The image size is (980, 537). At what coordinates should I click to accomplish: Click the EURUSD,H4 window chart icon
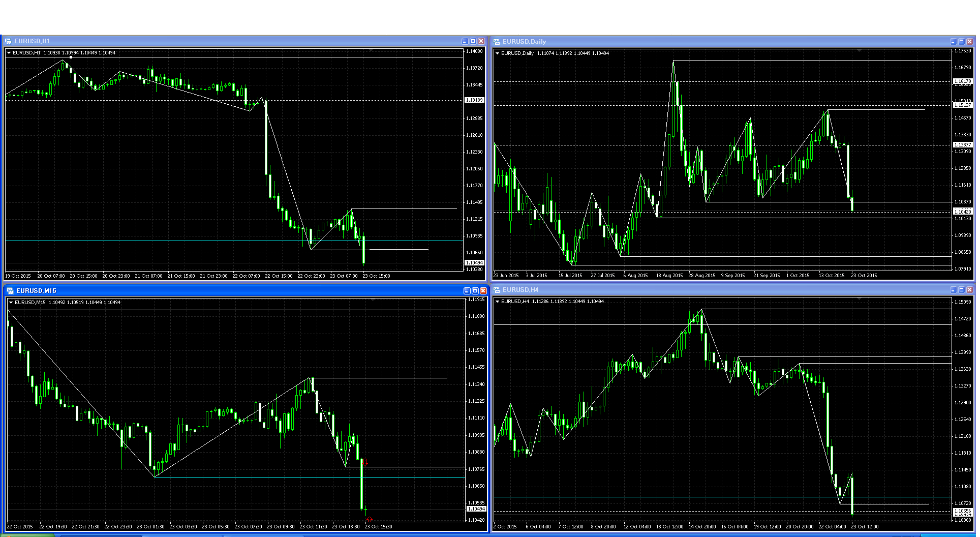497,290
